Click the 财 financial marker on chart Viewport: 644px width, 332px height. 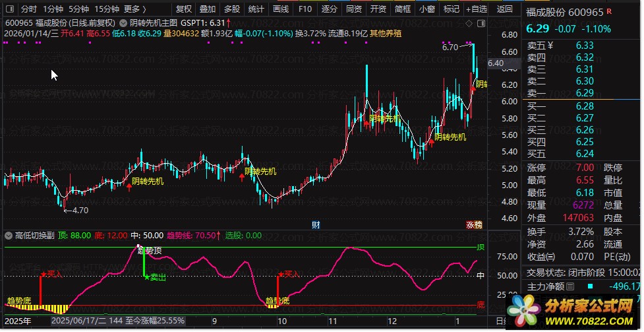point(316,224)
